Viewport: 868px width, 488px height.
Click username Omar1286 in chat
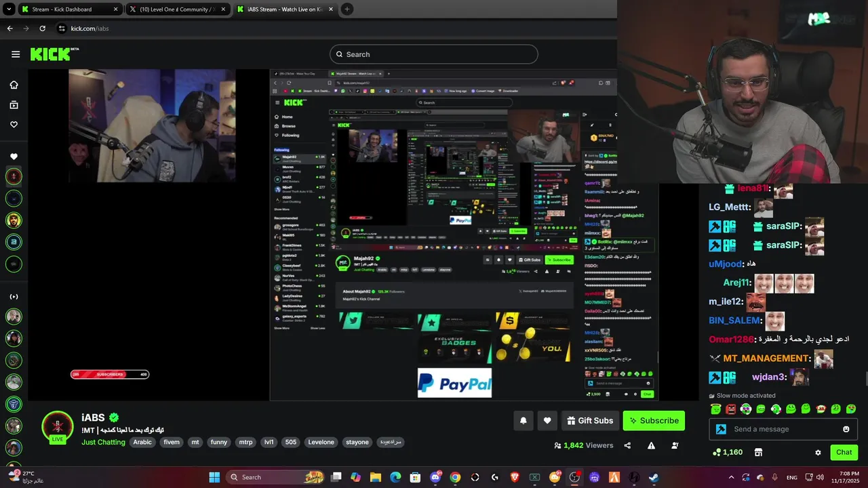click(x=731, y=339)
